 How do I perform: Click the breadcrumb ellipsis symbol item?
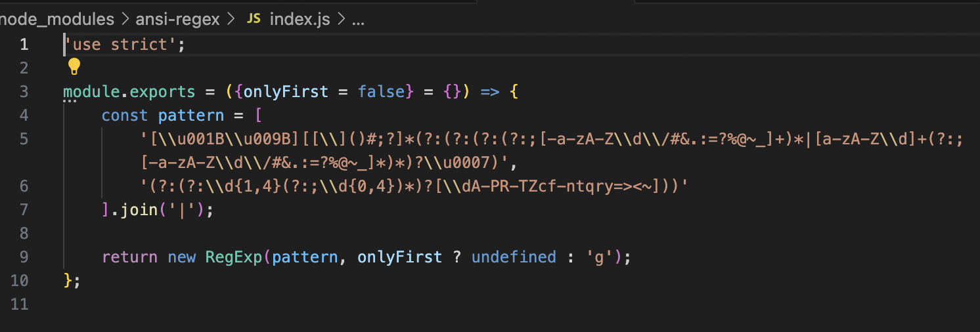358,20
